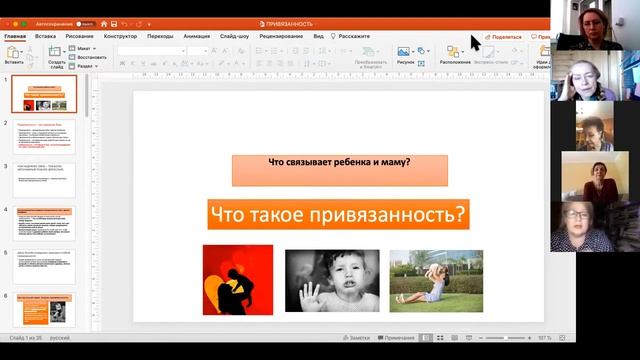This screenshot has width=640, height=360.
Task: Click the text box icon below shapes
Action: (x=421, y=63)
